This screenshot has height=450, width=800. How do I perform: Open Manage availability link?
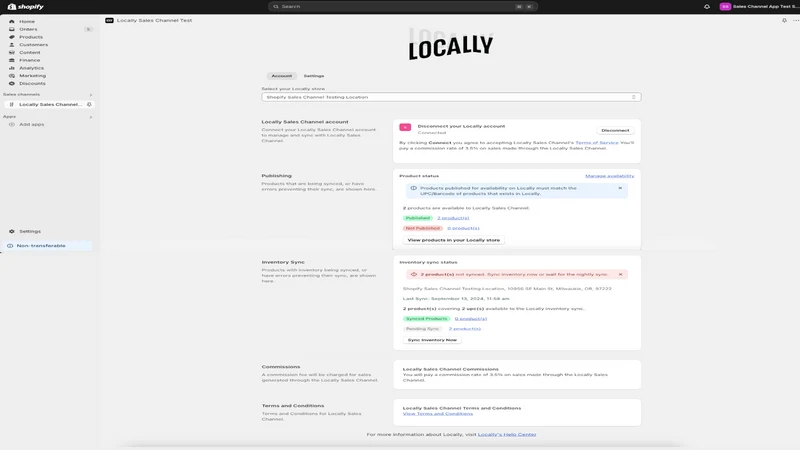click(x=609, y=176)
